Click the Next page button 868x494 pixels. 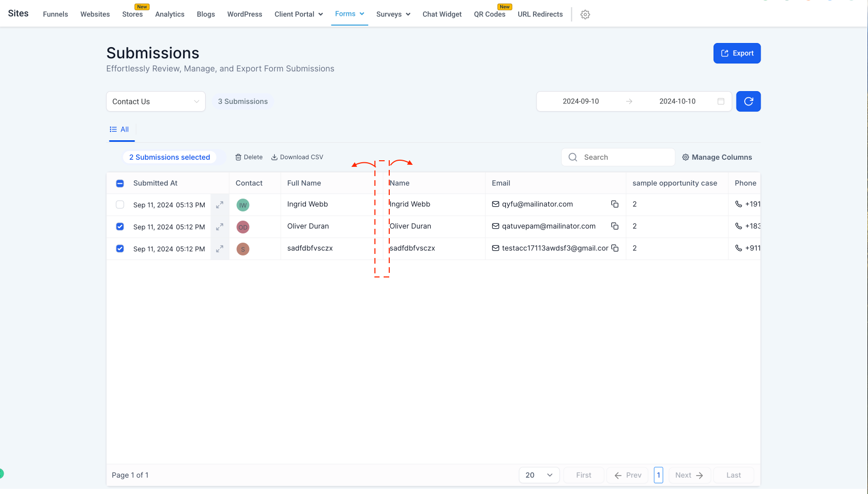coord(689,475)
